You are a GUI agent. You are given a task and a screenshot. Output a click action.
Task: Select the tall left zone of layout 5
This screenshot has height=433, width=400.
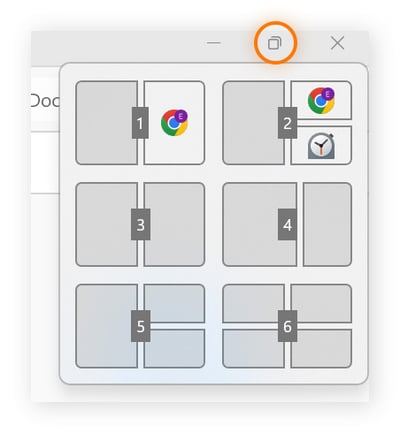106,326
